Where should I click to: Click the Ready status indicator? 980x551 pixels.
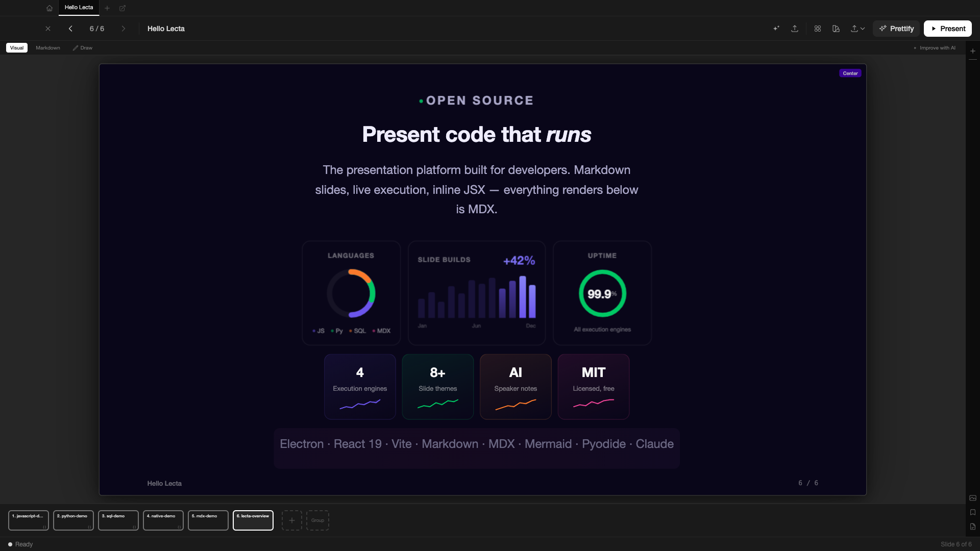[x=20, y=544]
